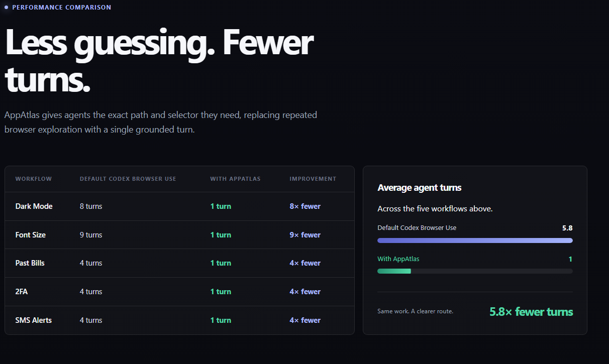The height and width of the screenshot is (364, 609).
Task: Click the Average agent turns heading
Action: (x=420, y=188)
